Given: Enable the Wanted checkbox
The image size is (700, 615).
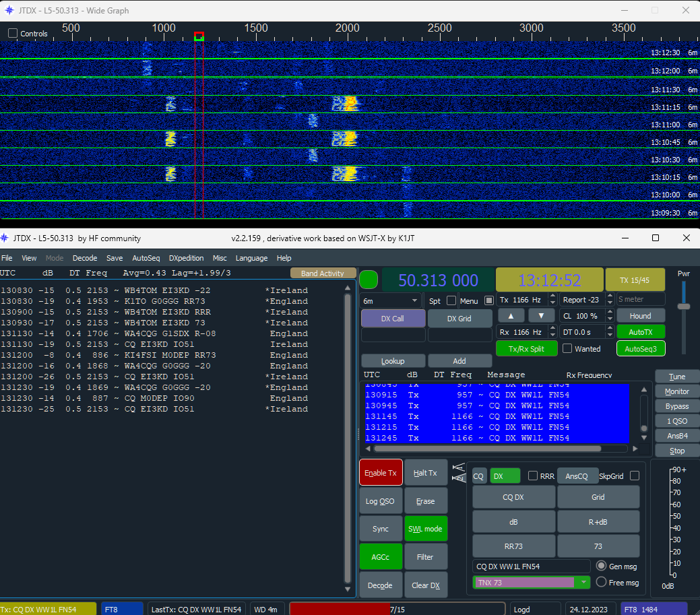Looking at the screenshot, I should [567, 348].
